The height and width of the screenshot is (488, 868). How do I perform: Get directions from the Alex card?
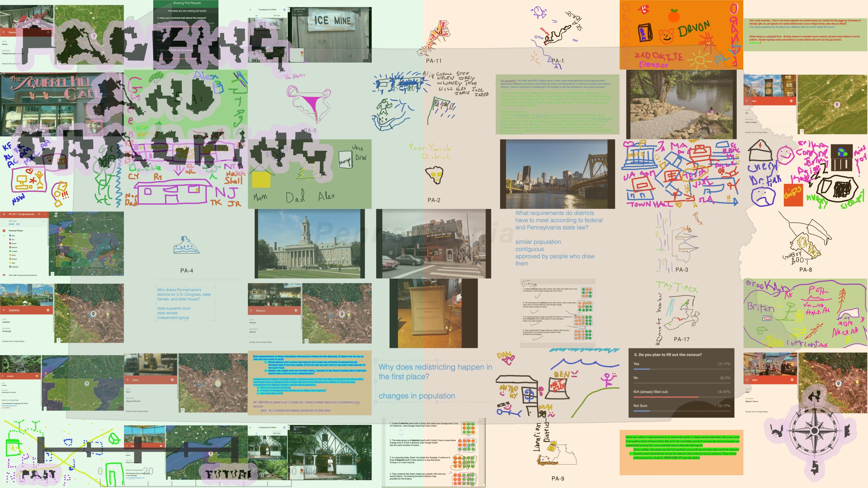pos(792,380)
